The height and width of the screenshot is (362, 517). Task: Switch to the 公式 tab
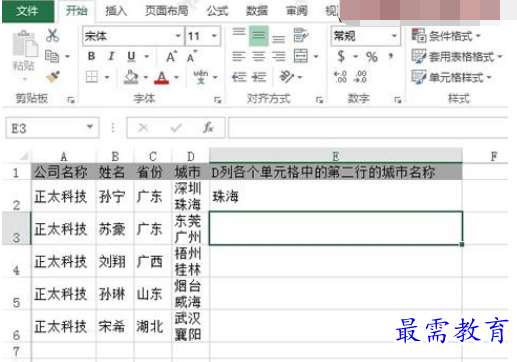pos(217,11)
